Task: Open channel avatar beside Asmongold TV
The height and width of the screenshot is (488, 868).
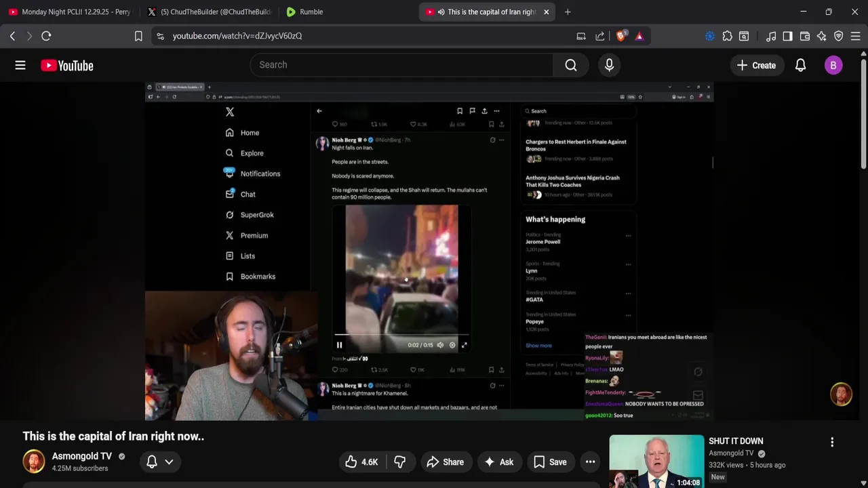Action: 34,462
